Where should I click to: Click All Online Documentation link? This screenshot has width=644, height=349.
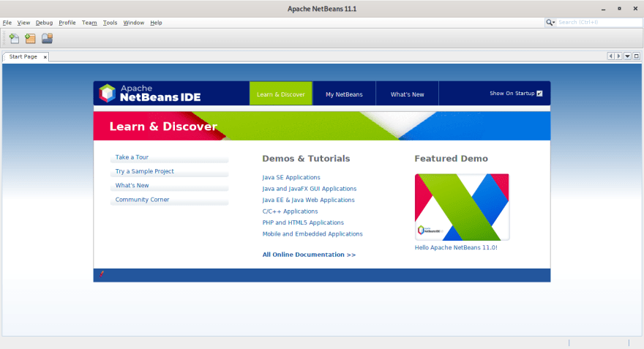309,255
